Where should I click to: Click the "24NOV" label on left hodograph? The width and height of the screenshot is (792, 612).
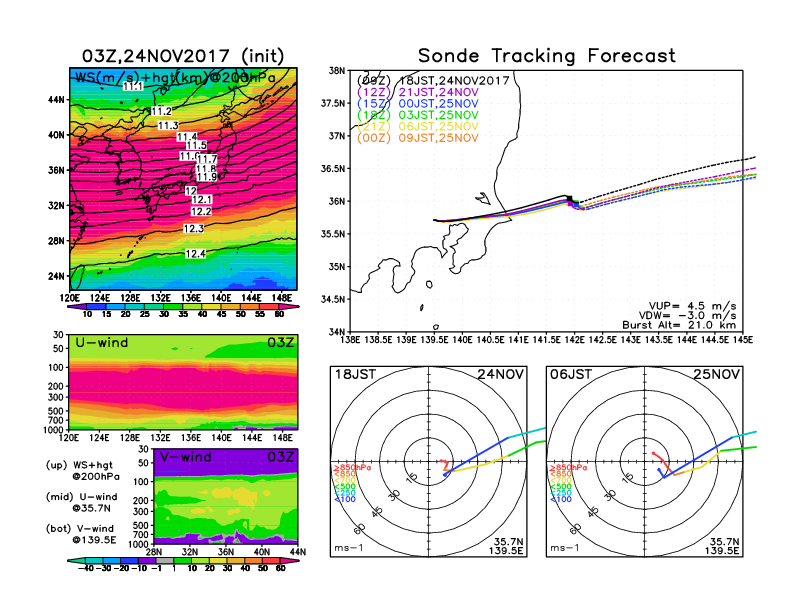click(501, 374)
